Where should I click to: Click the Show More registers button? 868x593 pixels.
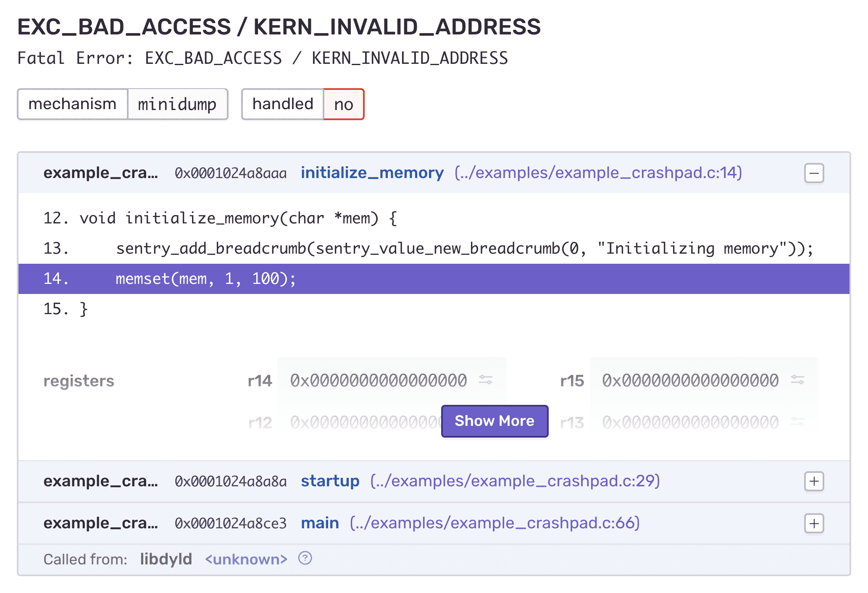tap(494, 421)
